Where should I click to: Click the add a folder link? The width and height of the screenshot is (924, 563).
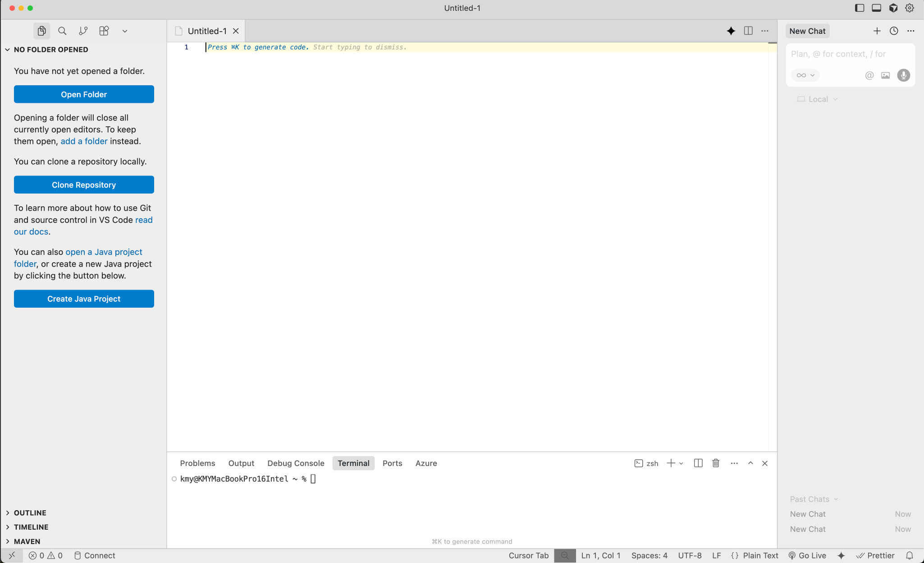coord(84,141)
